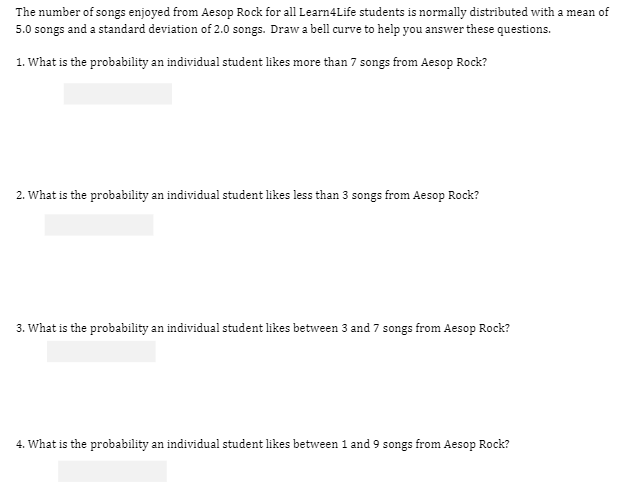This screenshot has width=619, height=483.
Task: Click "Aesop Rock?" ending question 1
Action: 455,64
